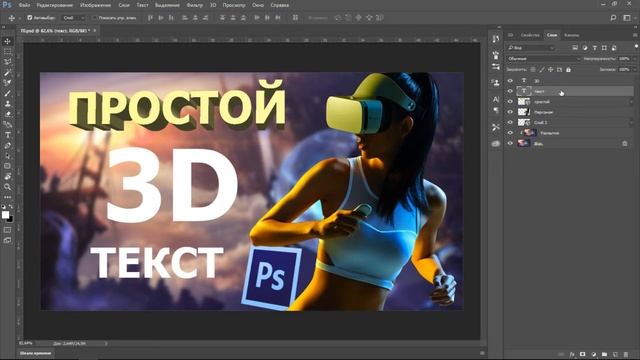Open the fill percentage dropdown arrow
Viewport: 640px width, 360px height.
[634, 70]
